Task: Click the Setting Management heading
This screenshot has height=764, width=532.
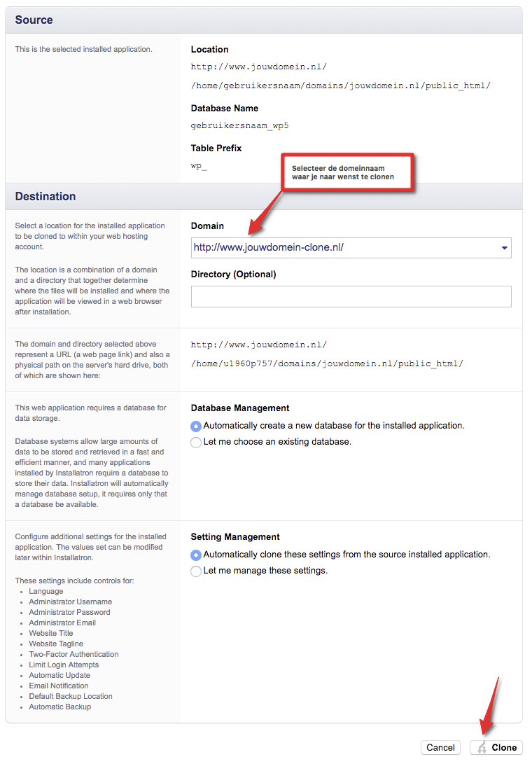Action: coord(235,537)
